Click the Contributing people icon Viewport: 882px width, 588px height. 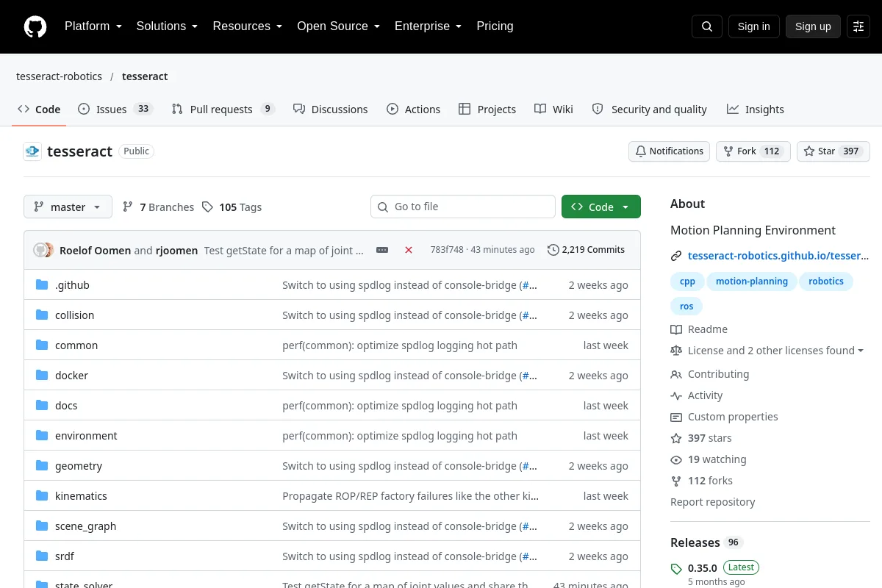click(676, 374)
